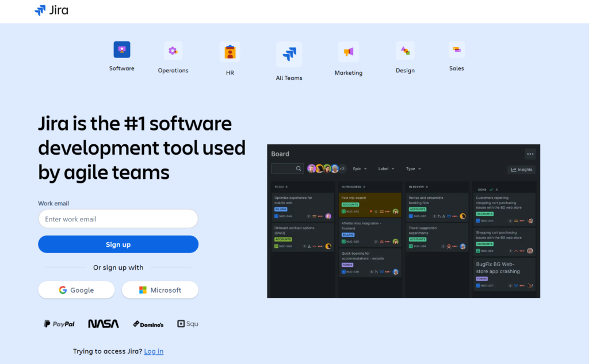Open the Type filter dropdown
Viewport: 589px width, 364px height.
coord(413,169)
